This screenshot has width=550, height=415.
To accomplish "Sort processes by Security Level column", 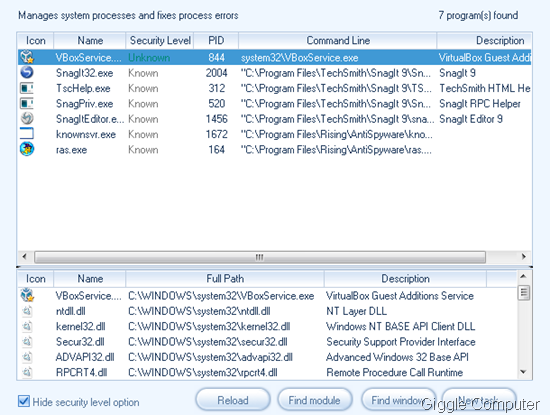I will (160, 41).
